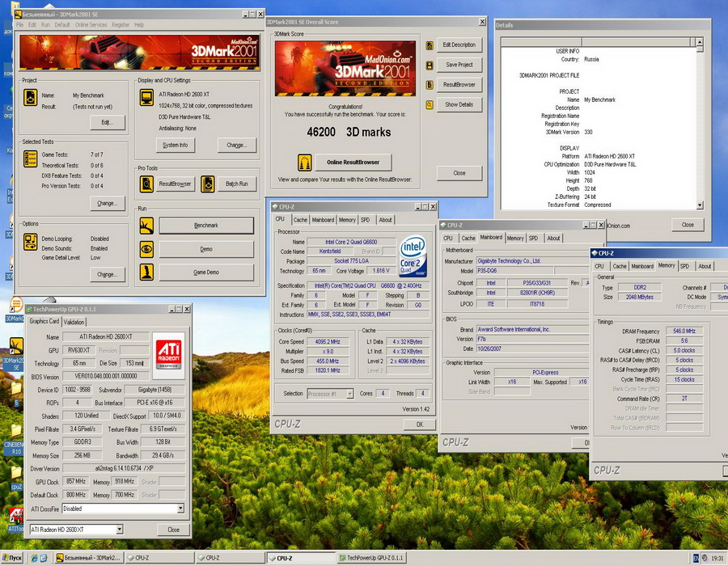728x566 pixels.
Task: Click the Online ResultBrowser icon
Action: (x=305, y=163)
